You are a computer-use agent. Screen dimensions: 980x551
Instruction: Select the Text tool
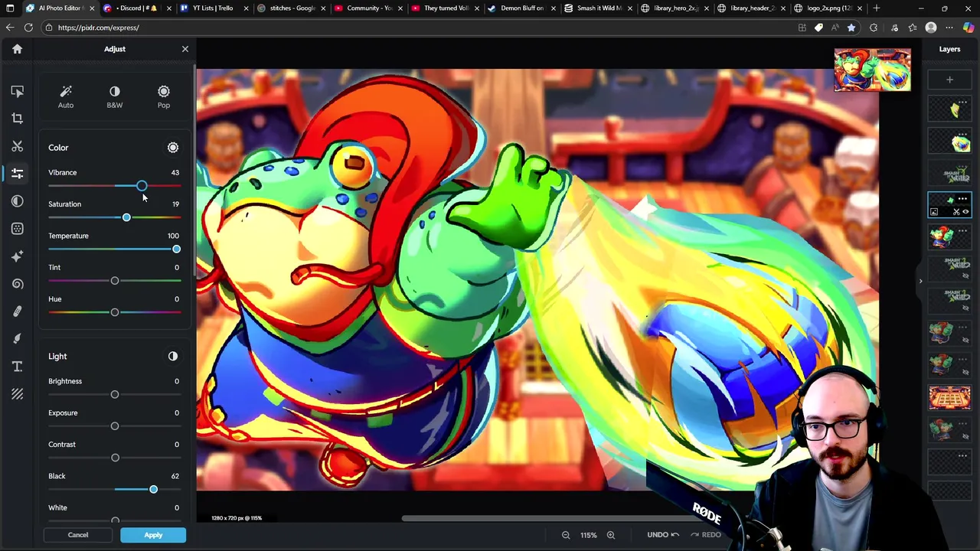(17, 367)
